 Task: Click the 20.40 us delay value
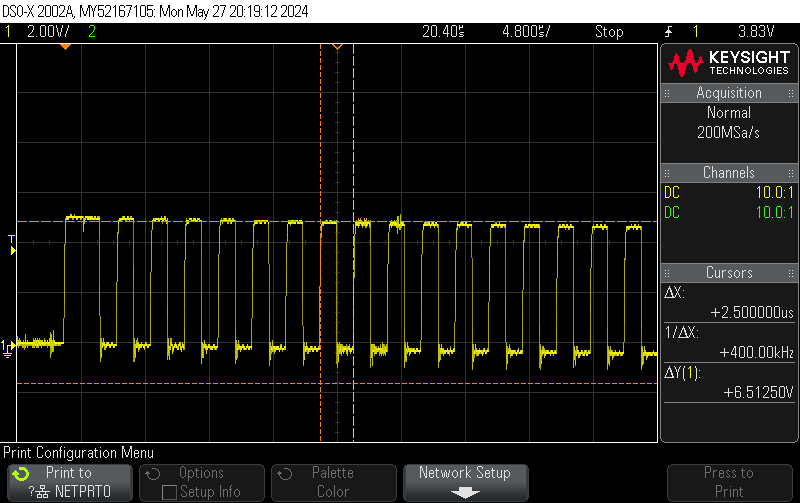443,32
